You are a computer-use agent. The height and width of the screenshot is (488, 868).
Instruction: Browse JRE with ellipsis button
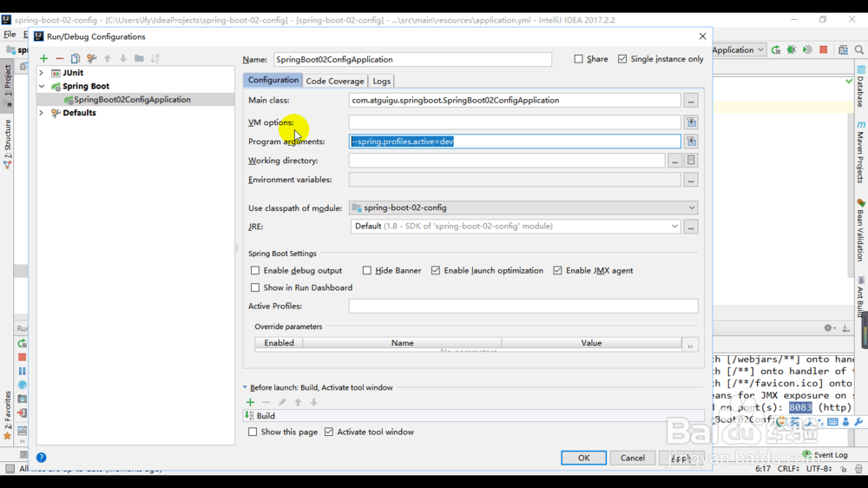[x=690, y=227]
